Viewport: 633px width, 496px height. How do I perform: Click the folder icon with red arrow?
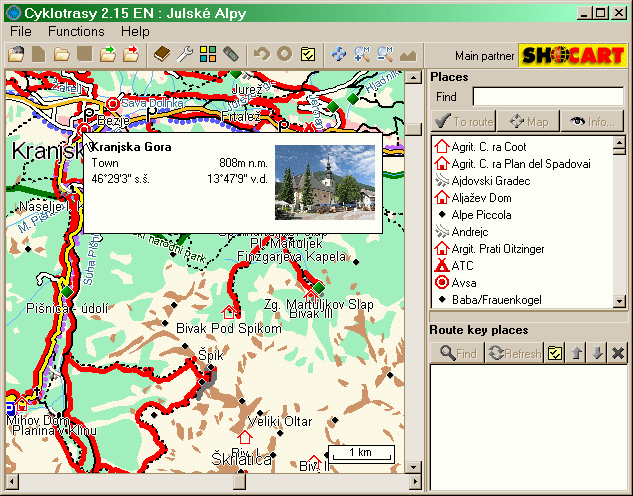130,54
